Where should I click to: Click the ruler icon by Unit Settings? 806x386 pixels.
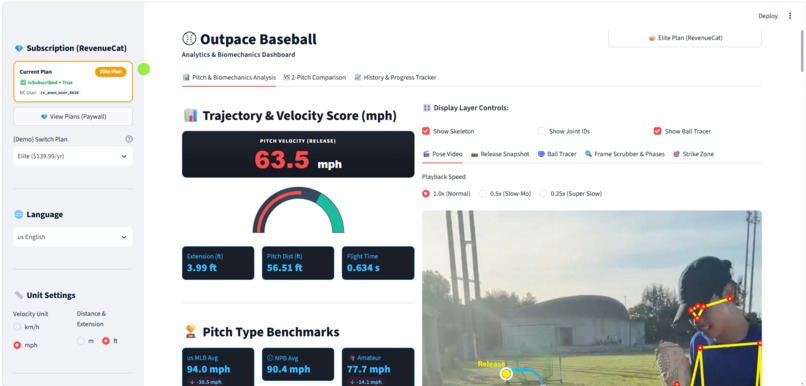click(19, 295)
